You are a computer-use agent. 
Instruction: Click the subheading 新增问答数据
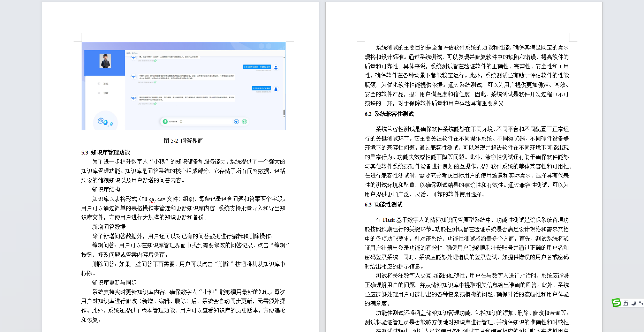(x=109, y=227)
